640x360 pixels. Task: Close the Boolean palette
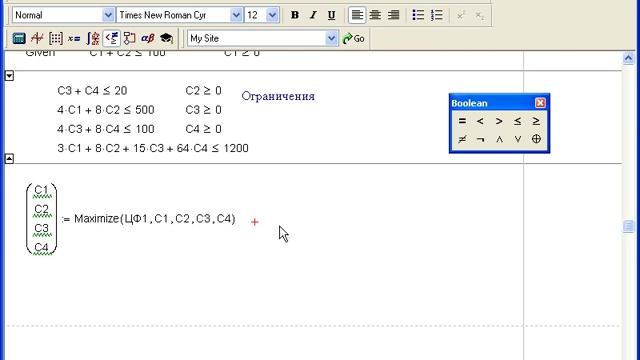pos(540,103)
